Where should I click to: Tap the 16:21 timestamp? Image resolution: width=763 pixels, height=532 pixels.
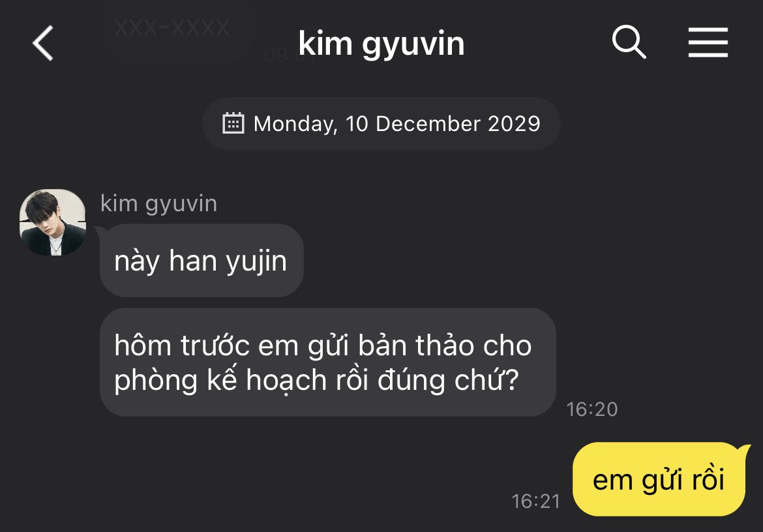click(536, 501)
